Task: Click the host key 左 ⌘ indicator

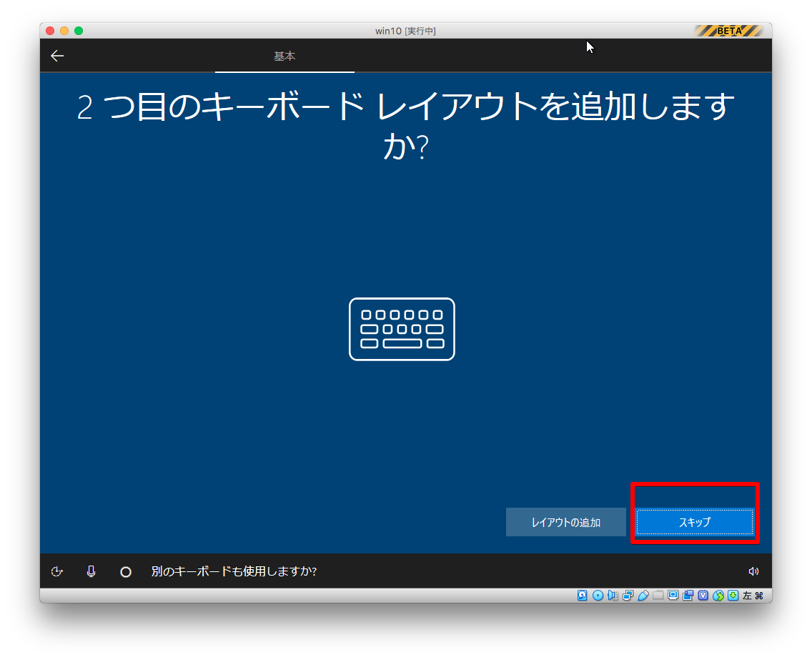Action: 753,596
